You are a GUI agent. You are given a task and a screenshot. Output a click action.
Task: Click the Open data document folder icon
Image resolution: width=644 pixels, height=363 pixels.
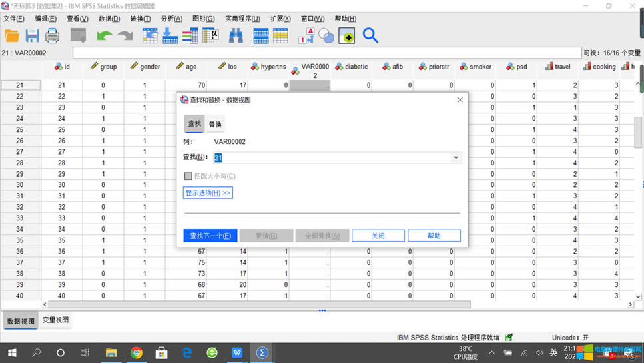[12, 35]
